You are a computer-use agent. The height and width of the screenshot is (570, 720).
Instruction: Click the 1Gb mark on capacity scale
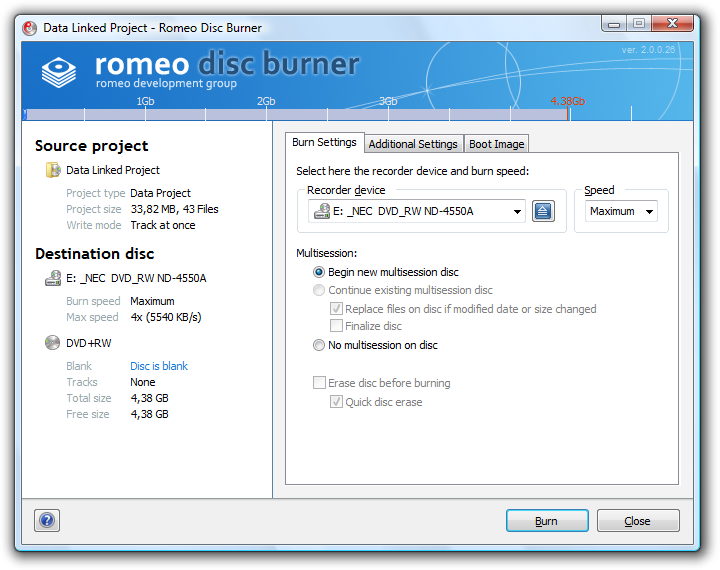tap(145, 101)
